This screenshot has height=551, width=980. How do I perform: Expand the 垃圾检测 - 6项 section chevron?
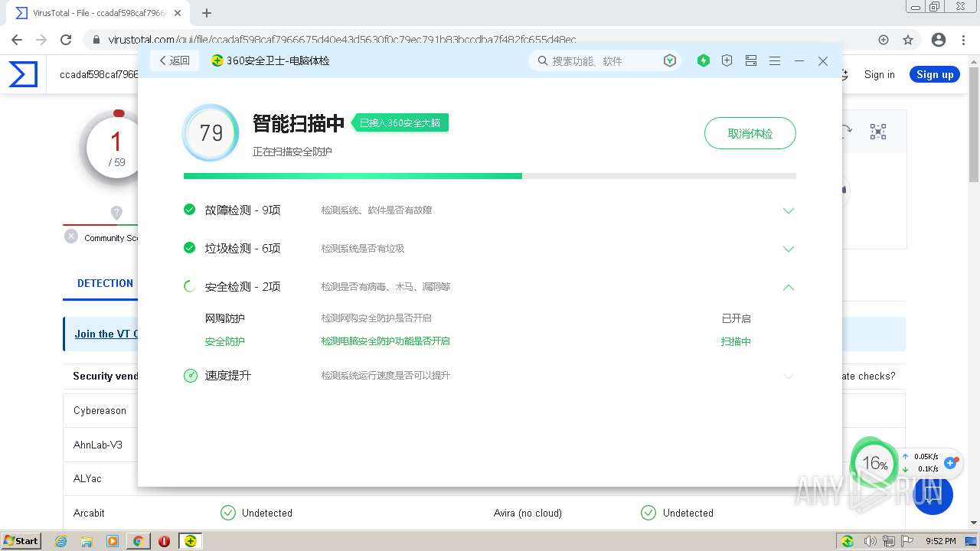(x=789, y=249)
